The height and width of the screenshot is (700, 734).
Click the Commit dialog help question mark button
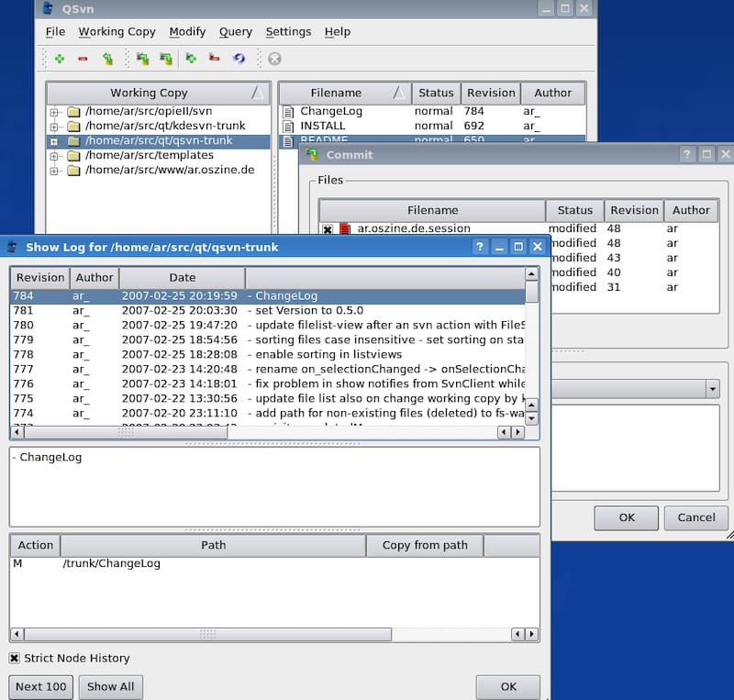(x=686, y=154)
